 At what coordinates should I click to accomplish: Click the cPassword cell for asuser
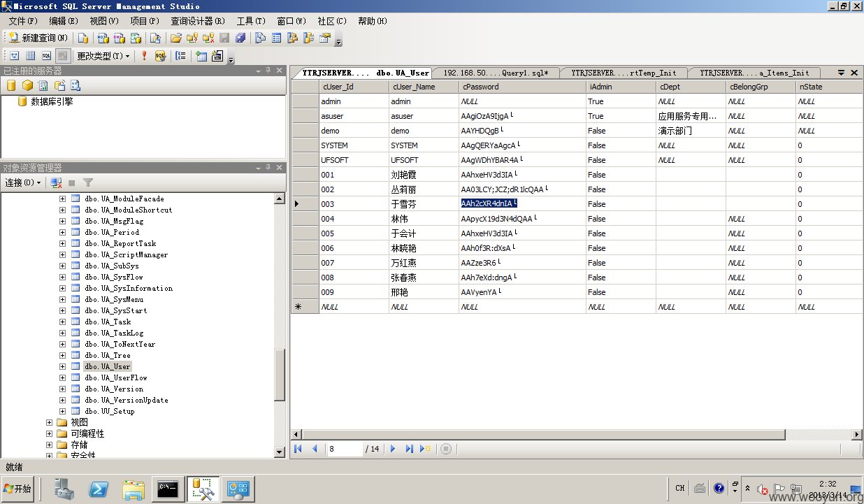click(x=522, y=116)
